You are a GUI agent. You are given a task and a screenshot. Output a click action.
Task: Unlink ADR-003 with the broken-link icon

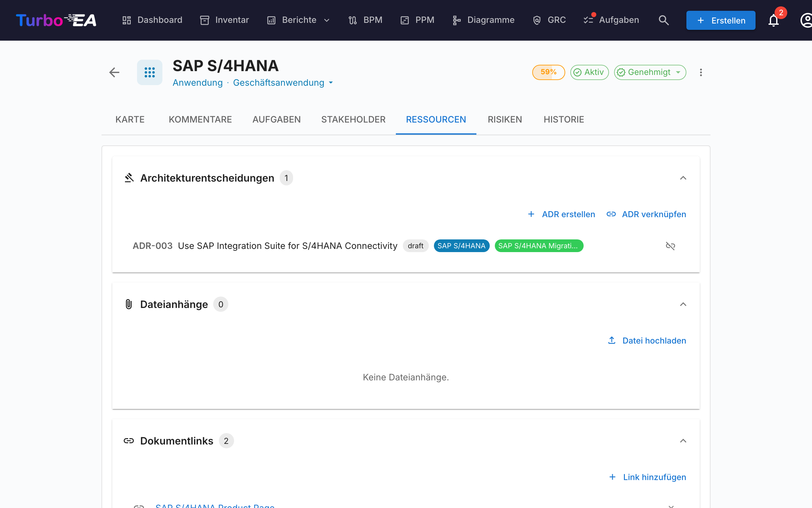(x=670, y=246)
